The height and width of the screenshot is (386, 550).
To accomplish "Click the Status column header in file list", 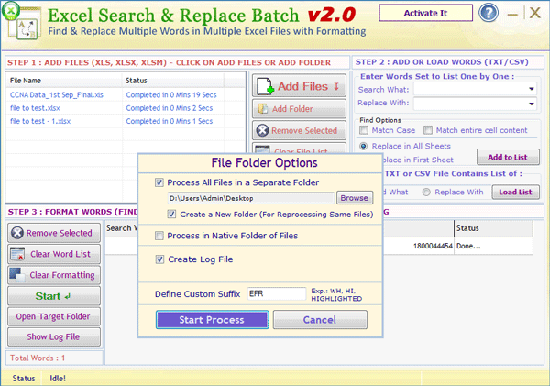I will point(173,80).
